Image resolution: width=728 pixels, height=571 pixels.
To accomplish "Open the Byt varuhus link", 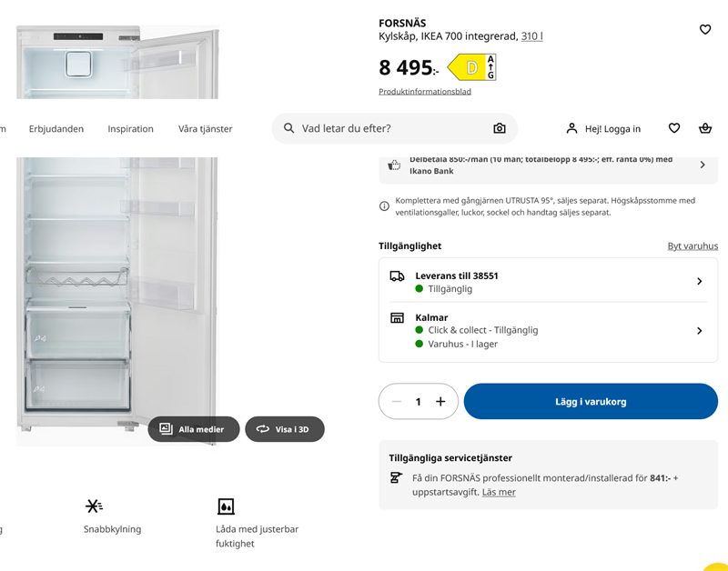I will [x=693, y=245].
